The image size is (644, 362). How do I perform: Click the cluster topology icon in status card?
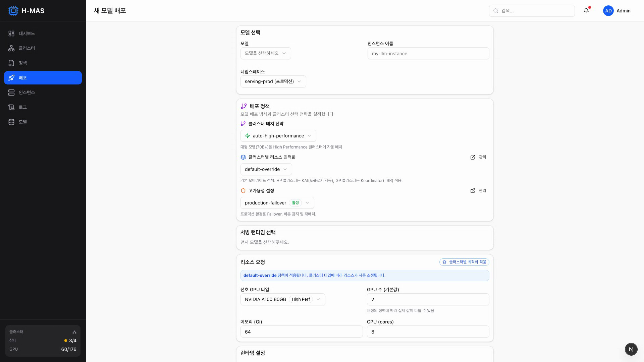pos(74,332)
